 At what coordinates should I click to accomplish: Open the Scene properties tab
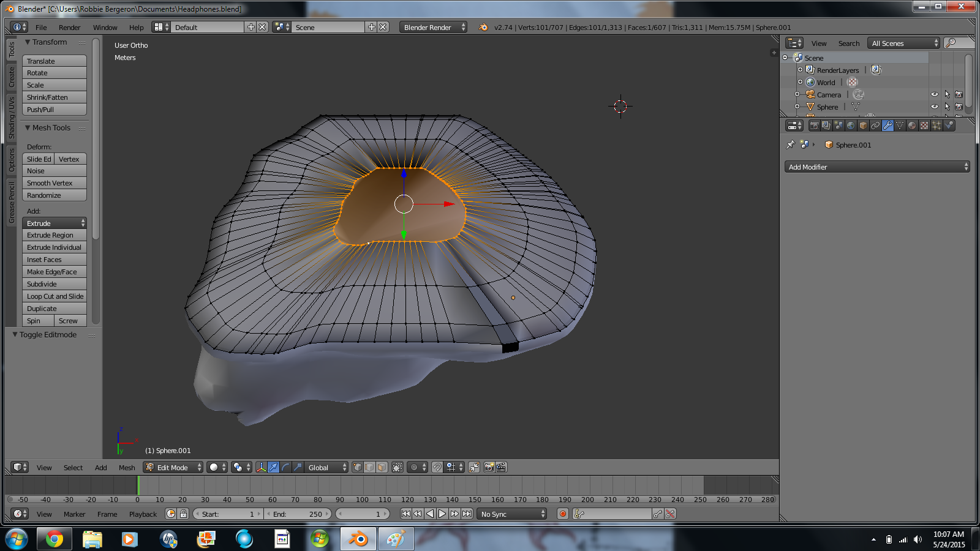pos(839,126)
